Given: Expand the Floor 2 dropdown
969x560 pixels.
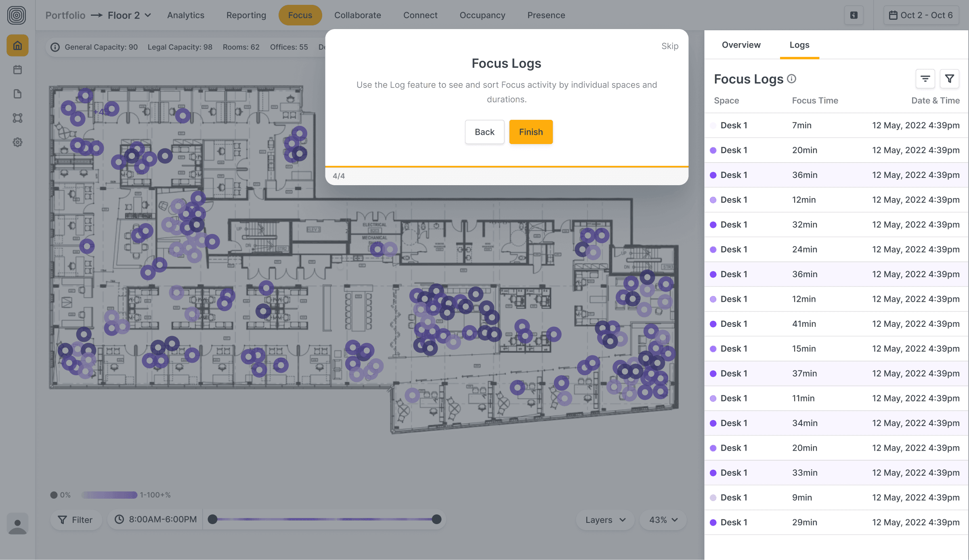Looking at the screenshot, I should [x=129, y=15].
